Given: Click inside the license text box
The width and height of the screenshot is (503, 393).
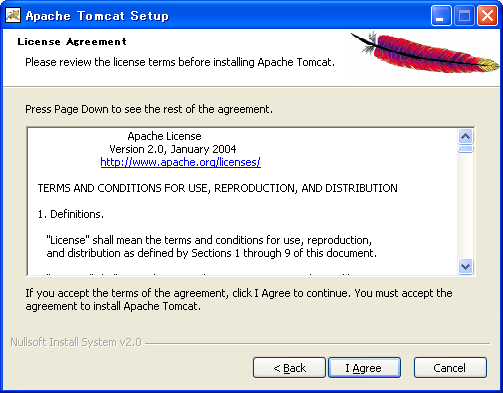Looking at the screenshot, I should (x=243, y=201).
